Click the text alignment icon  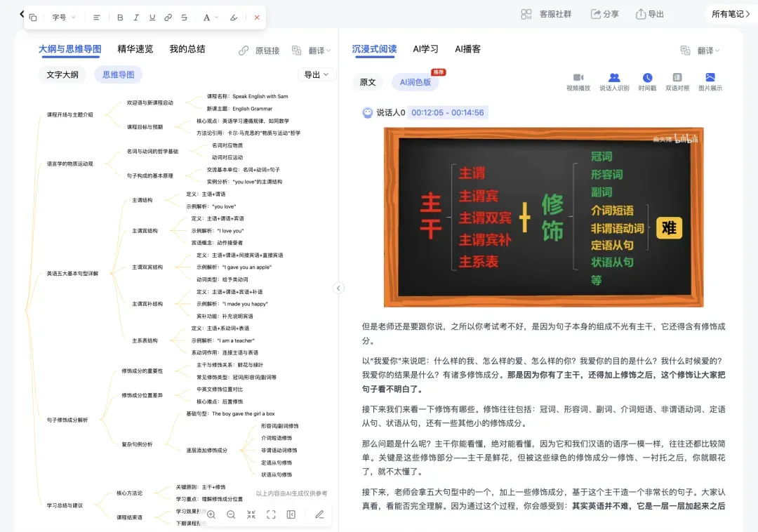tap(97, 18)
